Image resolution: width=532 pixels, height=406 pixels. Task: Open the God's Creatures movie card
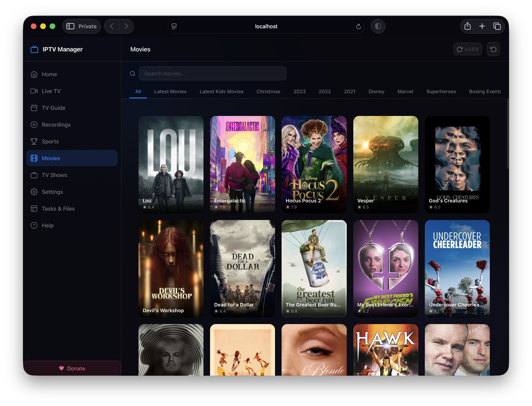click(x=457, y=164)
